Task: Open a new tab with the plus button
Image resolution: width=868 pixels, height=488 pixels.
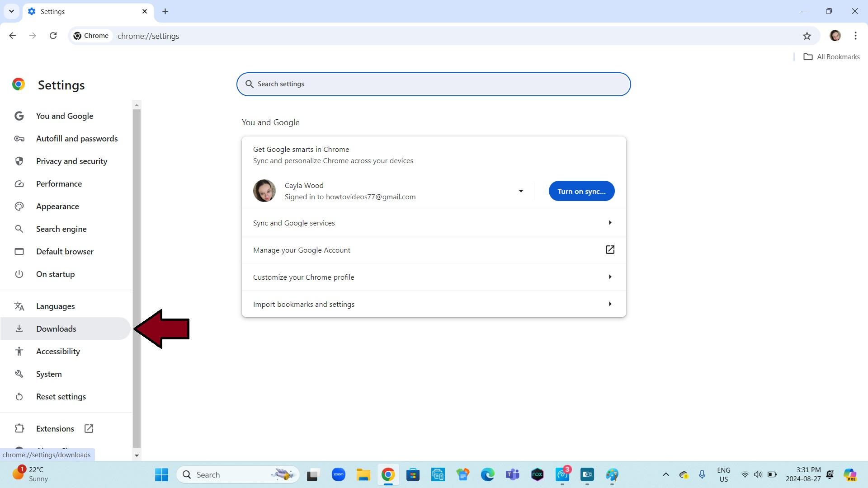Action: (165, 11)
